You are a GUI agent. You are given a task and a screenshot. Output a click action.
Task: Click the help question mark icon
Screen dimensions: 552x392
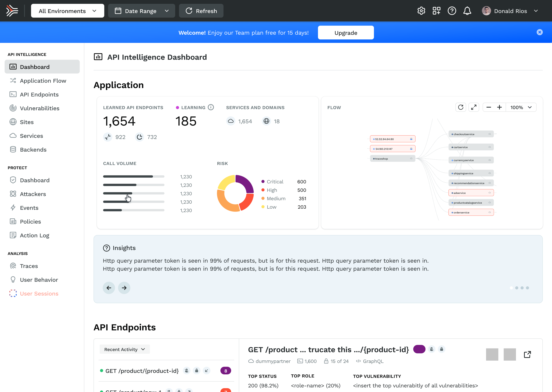pyautogui.click(x=452, y=11)
